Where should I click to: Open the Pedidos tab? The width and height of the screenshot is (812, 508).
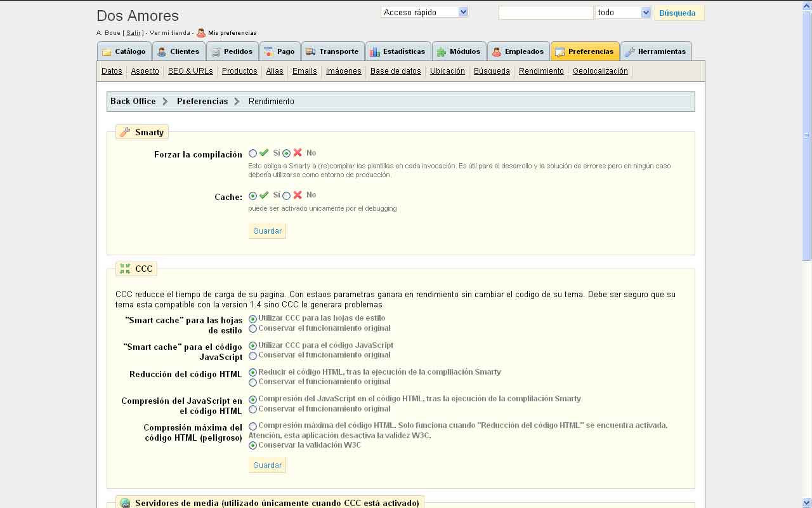(x=232, y=51)
